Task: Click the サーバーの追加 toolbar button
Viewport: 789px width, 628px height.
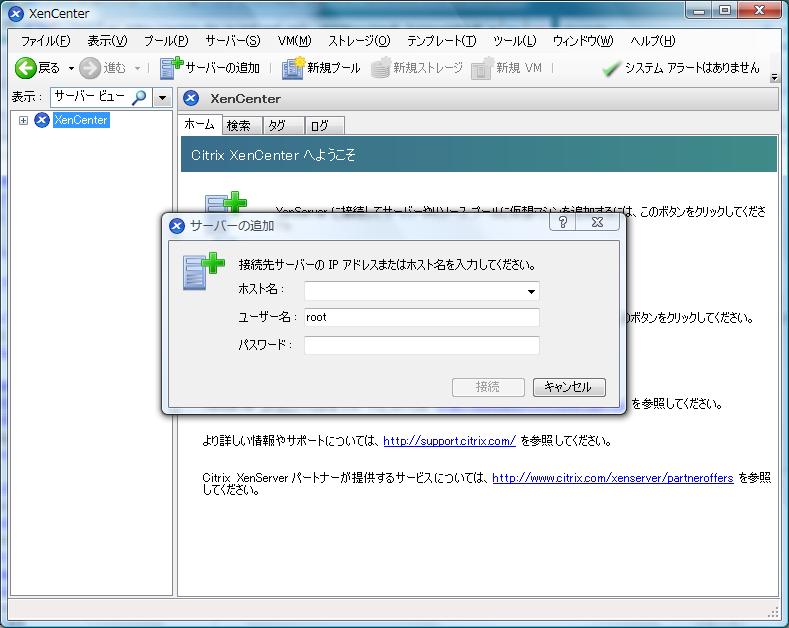Action: click(210, 68)
